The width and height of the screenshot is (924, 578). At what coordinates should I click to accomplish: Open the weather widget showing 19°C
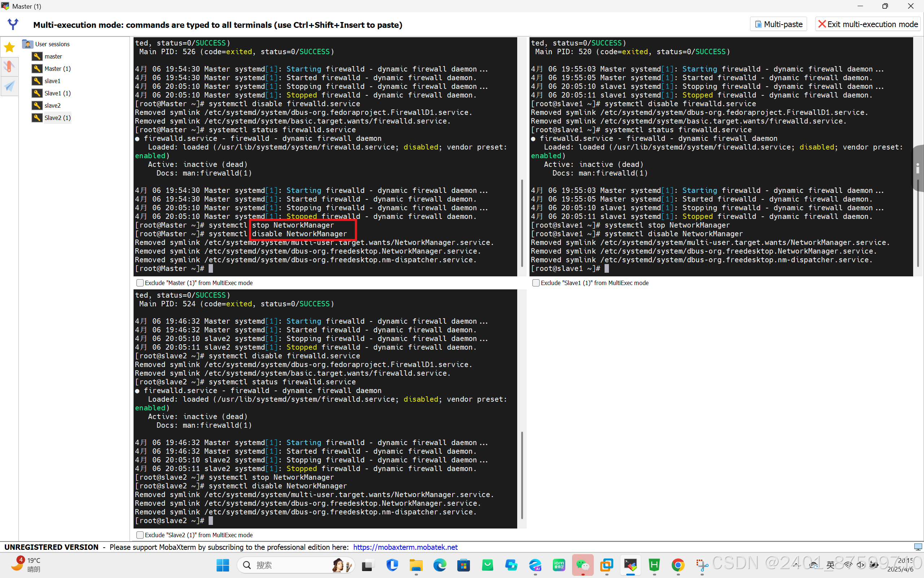point(26,564)
